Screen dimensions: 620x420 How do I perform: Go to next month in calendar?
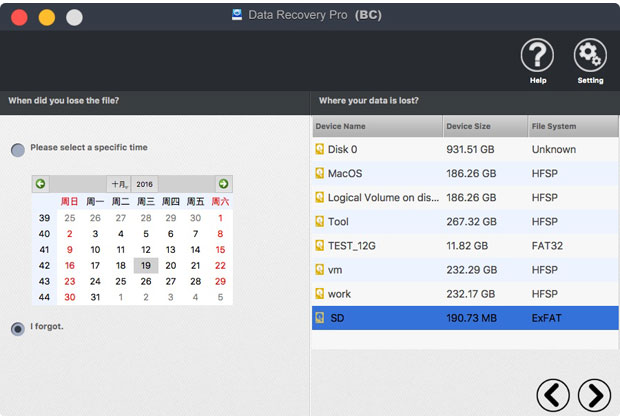(x=223, y=184)
